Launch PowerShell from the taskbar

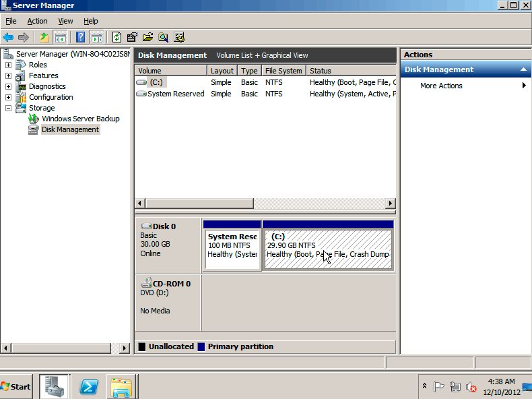pyautogui.click(x=88, y=387)
